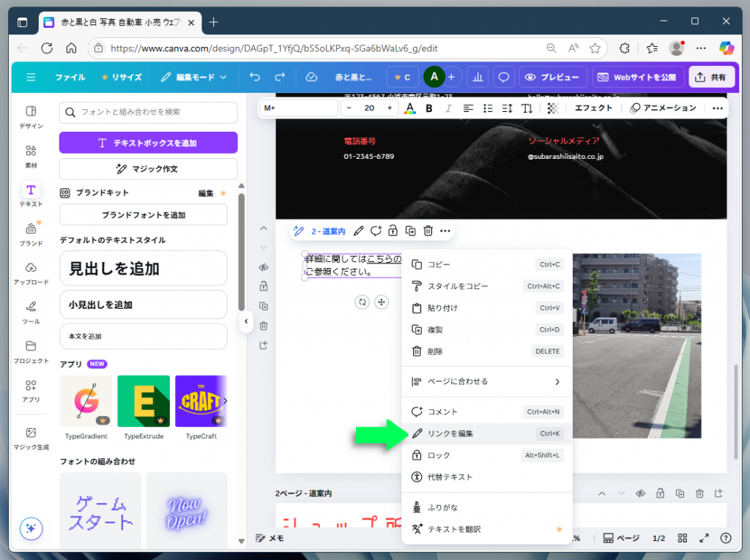This screenshot has height=560, width=750.
Task: Open the Animation (アニメーション) panel
Action: (x=662, y=108)
